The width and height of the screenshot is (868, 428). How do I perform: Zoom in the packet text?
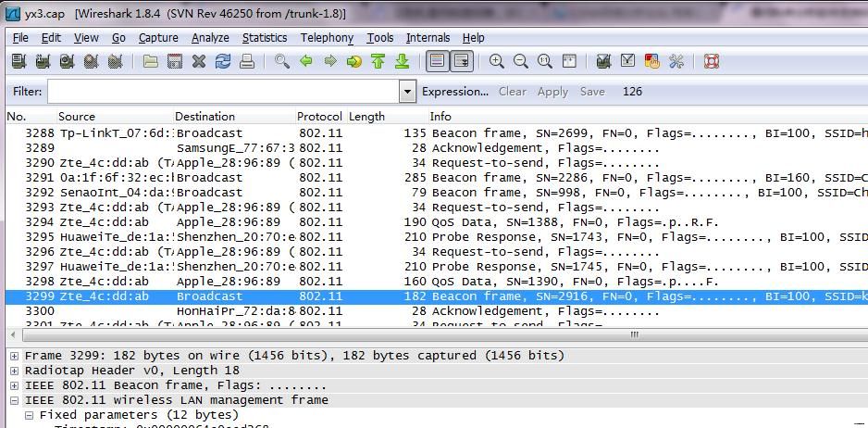pos(497,61)
